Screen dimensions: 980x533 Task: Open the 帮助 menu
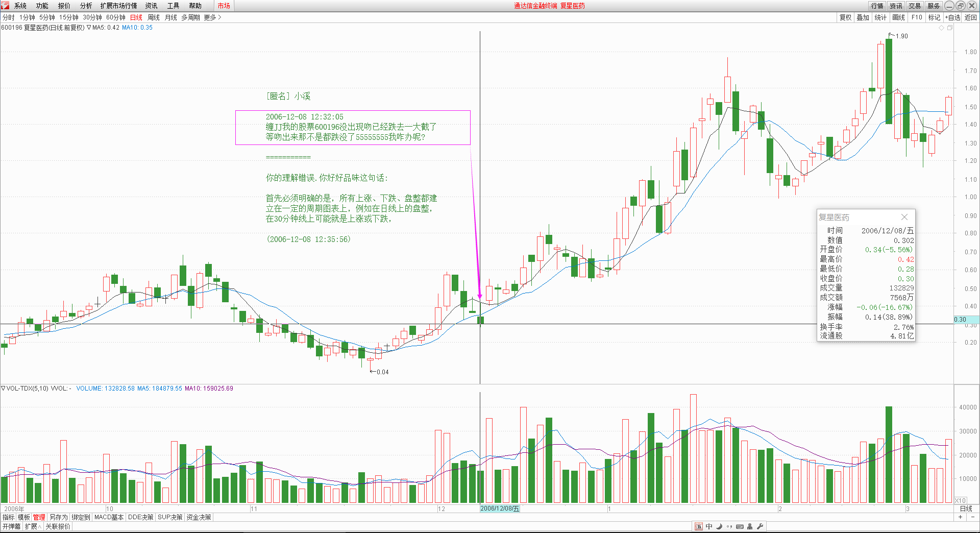(x=195, y=6)
